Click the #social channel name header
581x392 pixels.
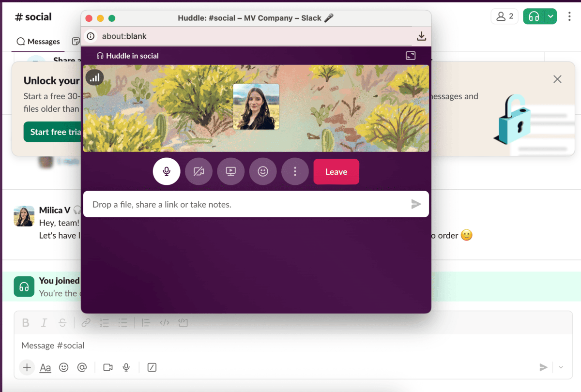pos(33,16)
